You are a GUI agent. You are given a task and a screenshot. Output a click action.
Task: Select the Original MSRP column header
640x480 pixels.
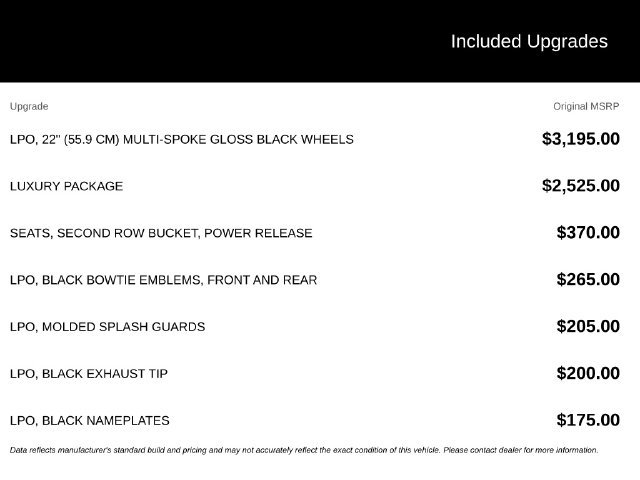coord(586,106)
